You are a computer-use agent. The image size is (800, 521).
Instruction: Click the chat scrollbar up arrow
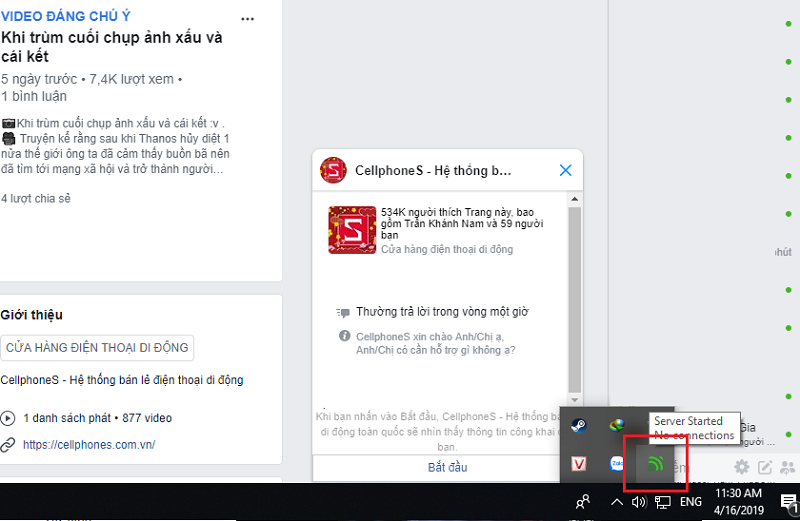tap(574, 199)
